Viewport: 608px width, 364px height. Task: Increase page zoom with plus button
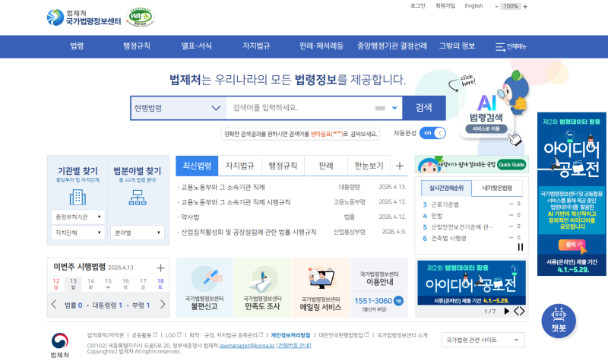pos(525,6)
